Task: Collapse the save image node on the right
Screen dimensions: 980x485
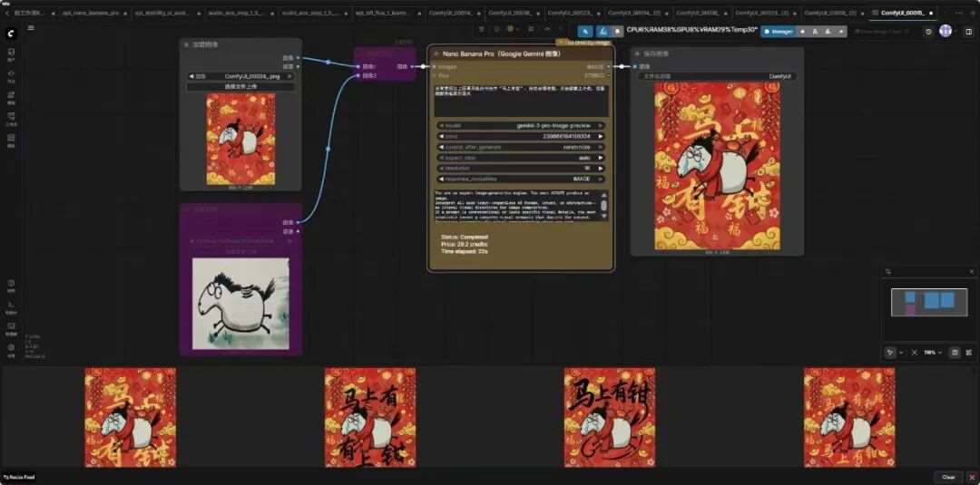Action: click(638, 53)
